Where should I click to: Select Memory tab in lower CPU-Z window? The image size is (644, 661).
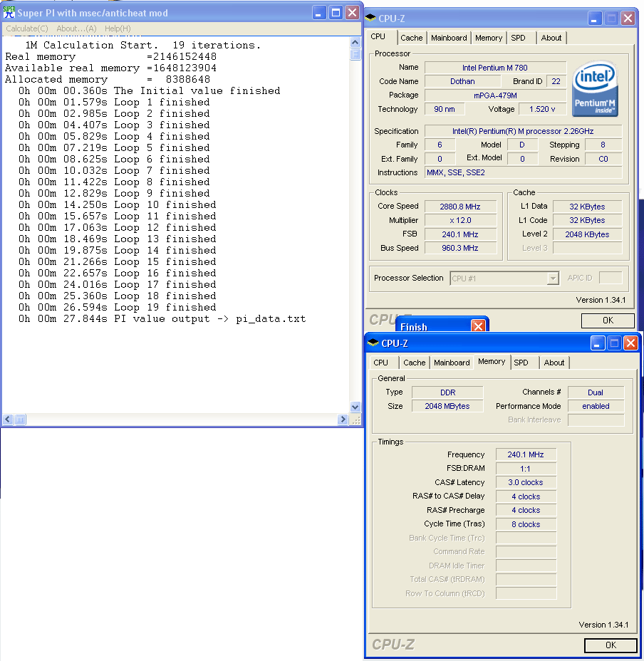click(x=492, y=361)
